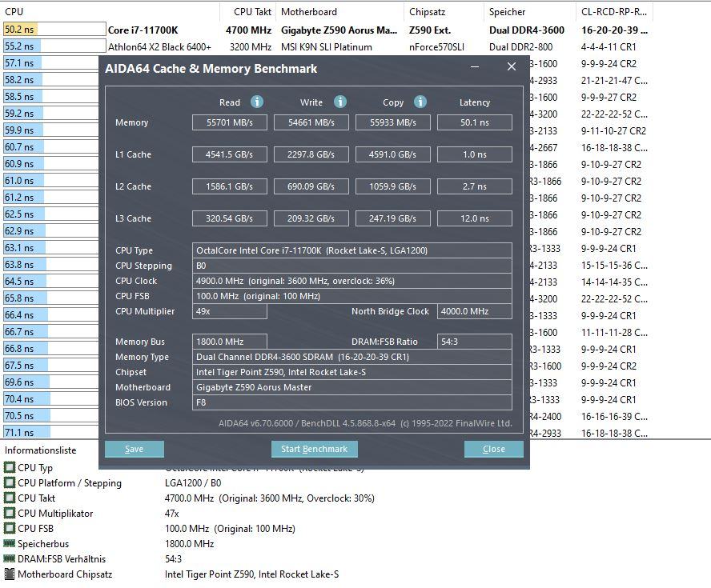Click the 4-4-4-11 CR1 timing cell
Screen dimensions: 711x588
tap(609, 47)
